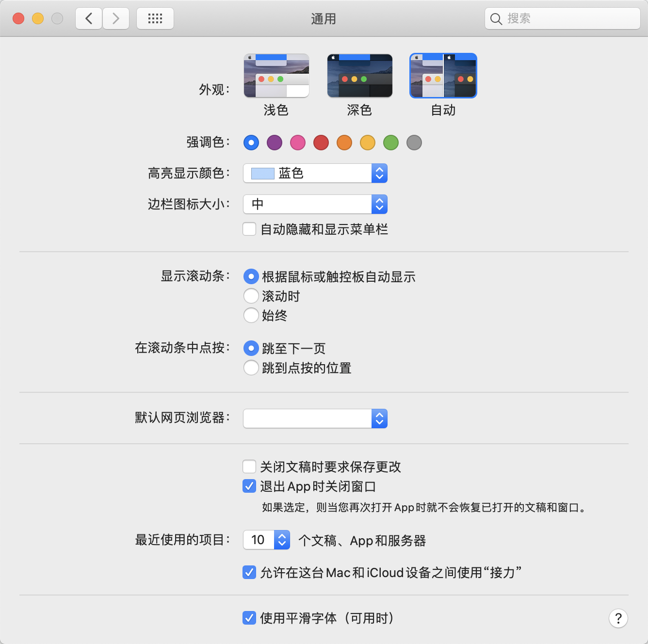The height and width of the screenshot is (644, 648).
Task: Choose the orange accent color
Action: (344, 143)
